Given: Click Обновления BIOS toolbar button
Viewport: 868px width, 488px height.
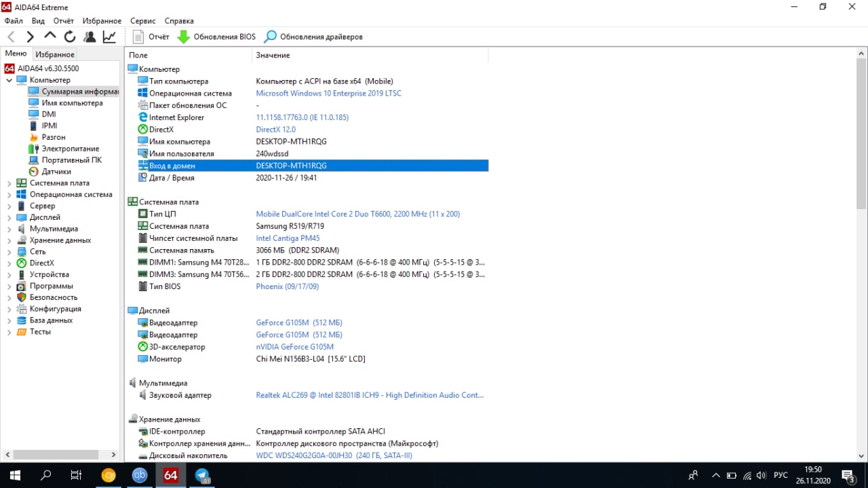Looking at the screenshot, I should point(217,37).
